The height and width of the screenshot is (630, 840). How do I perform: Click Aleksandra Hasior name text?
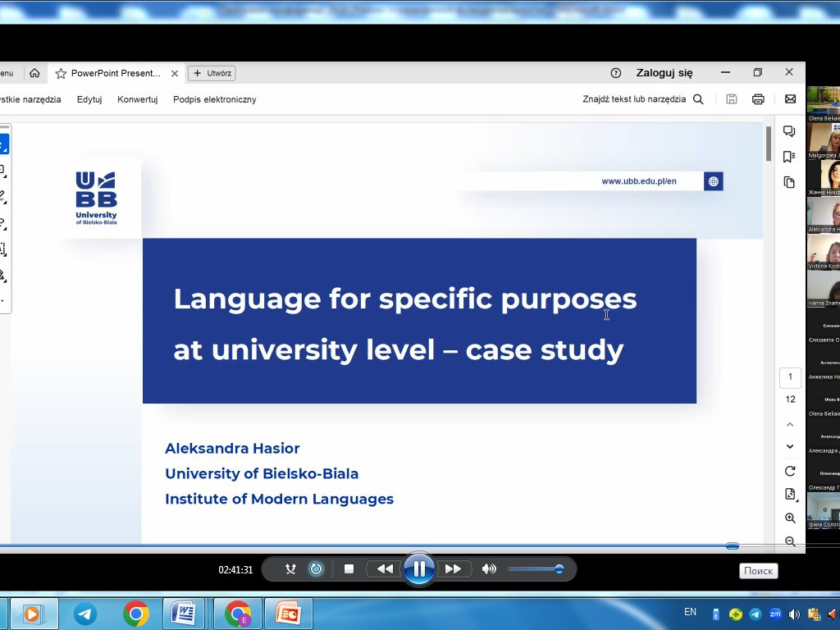[232, 449]
